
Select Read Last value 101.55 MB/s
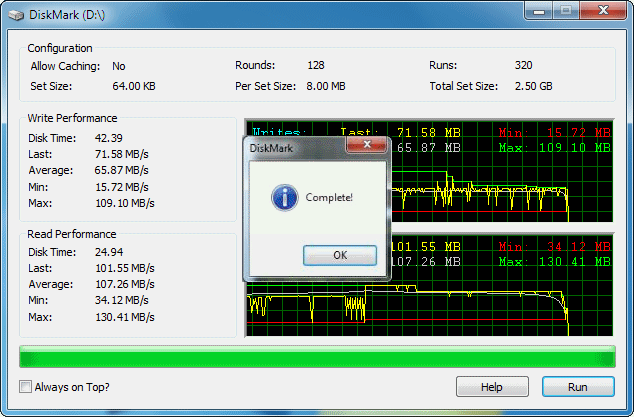click(125, 268)
